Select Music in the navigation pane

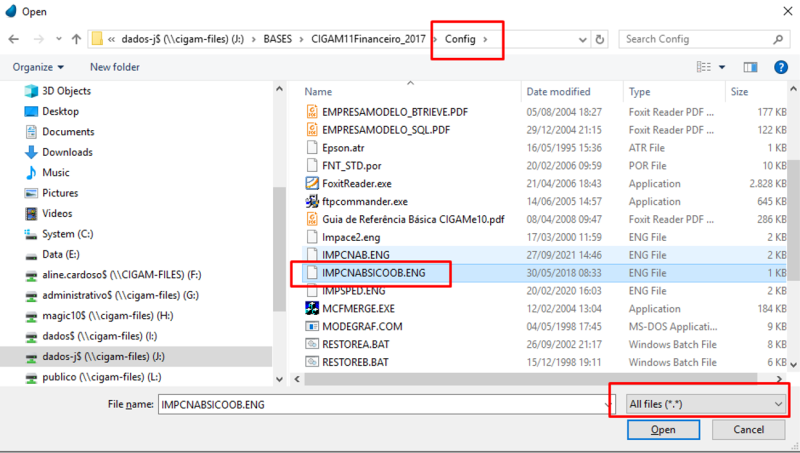coord(56,172)
